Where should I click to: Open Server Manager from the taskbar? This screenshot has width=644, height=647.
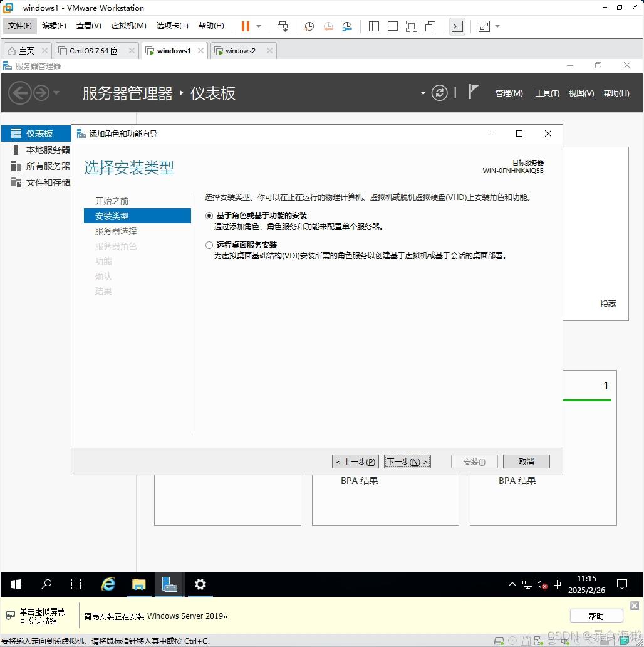click(169, 584)
